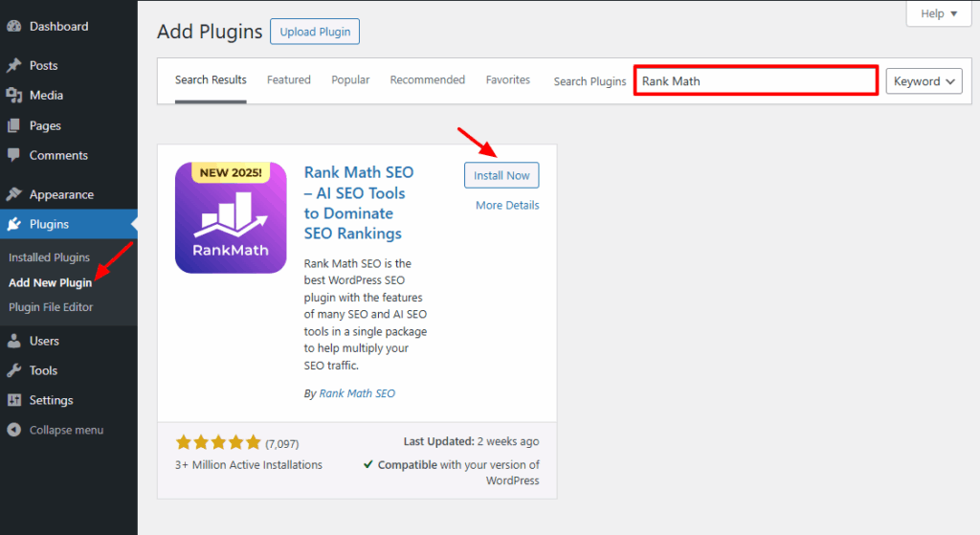Click the Comments speech bubble icon
980x535 pixels.
point(13,155)
